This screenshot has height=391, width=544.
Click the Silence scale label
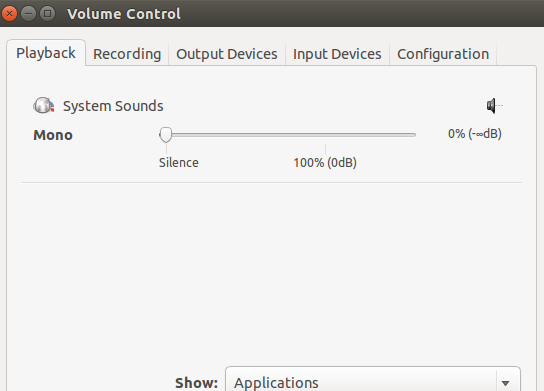(179, 163)
